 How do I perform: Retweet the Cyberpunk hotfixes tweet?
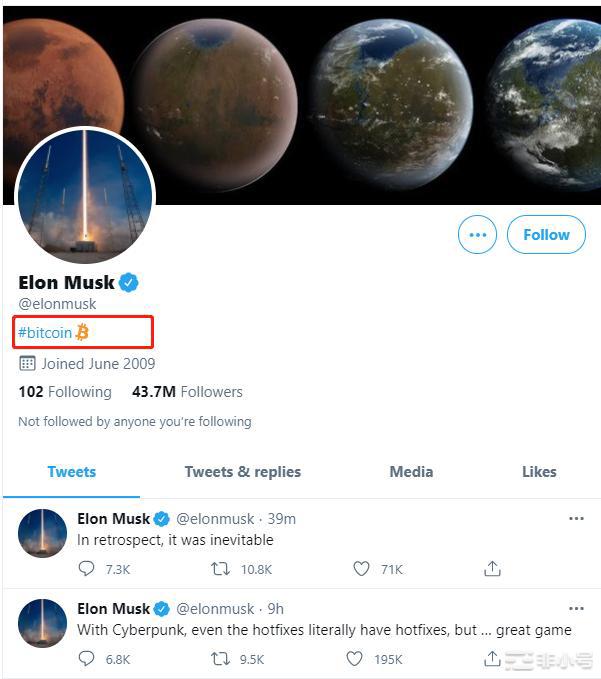coord(221,659)
